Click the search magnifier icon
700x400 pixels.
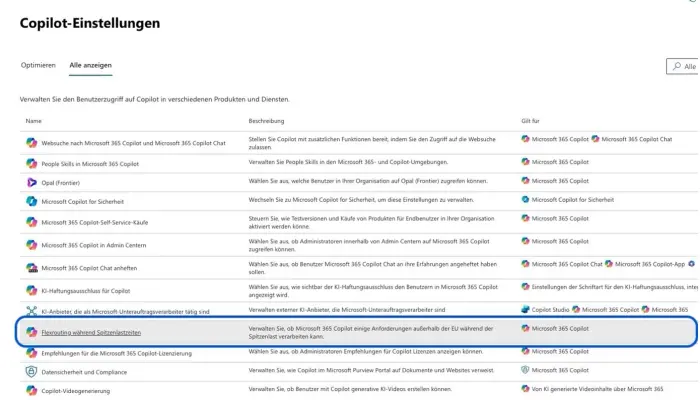coord(677,66)
